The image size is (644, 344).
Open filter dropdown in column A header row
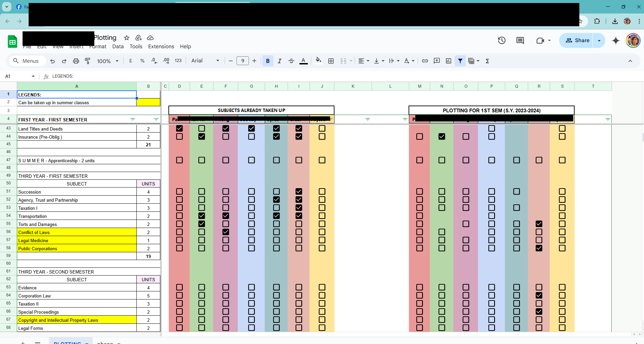[x=133, y=120]
